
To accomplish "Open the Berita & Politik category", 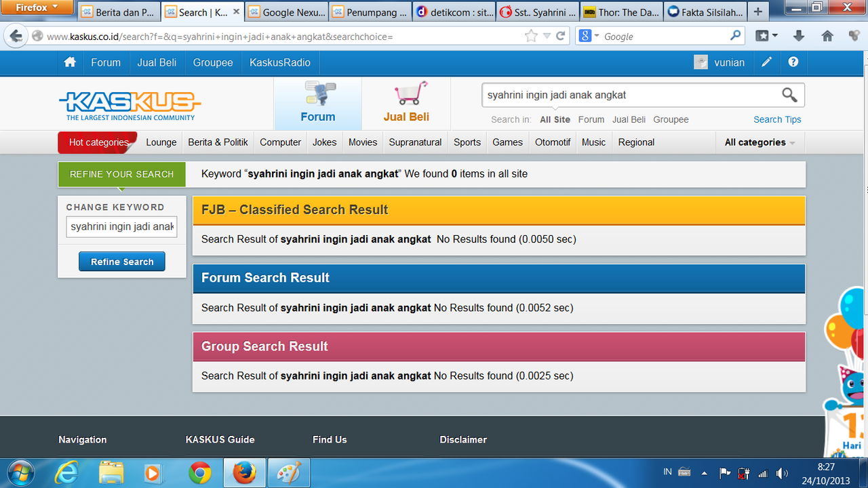I will [x=218, y=142].
